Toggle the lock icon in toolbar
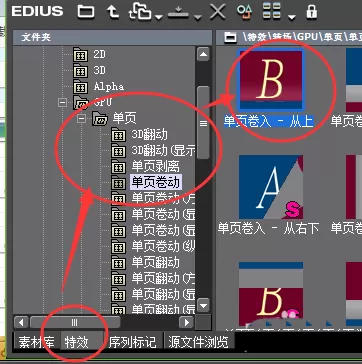The image size is (362, 364). coord(312,12)
